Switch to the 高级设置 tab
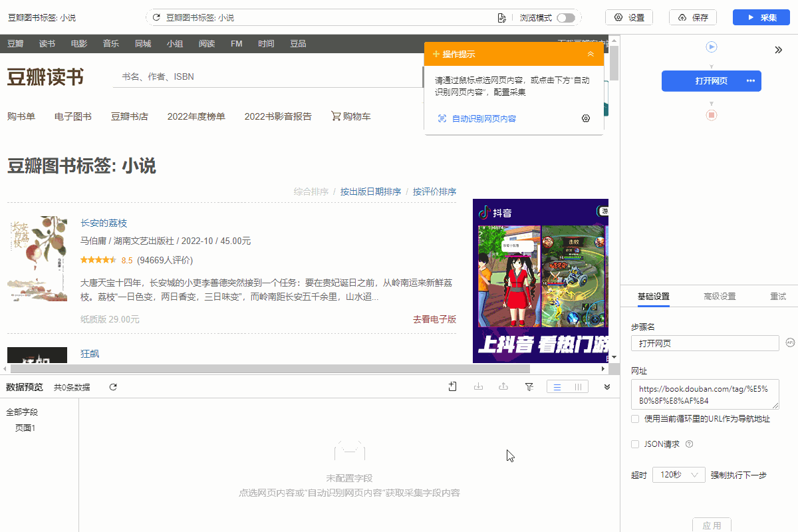 click(720, 297)
